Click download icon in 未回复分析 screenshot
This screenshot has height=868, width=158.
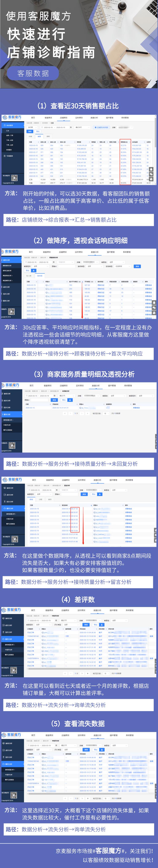(70, 400)
